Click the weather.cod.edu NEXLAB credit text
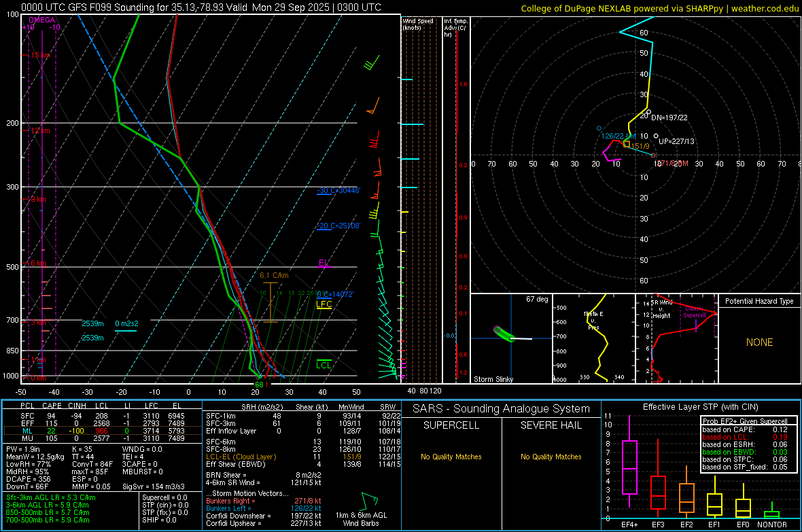Image resolution: width=802 pixels, height=532 pixels. (660, 8)
